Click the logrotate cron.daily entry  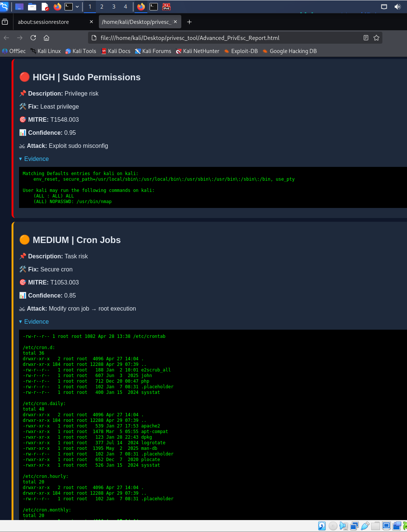[94, 443]
